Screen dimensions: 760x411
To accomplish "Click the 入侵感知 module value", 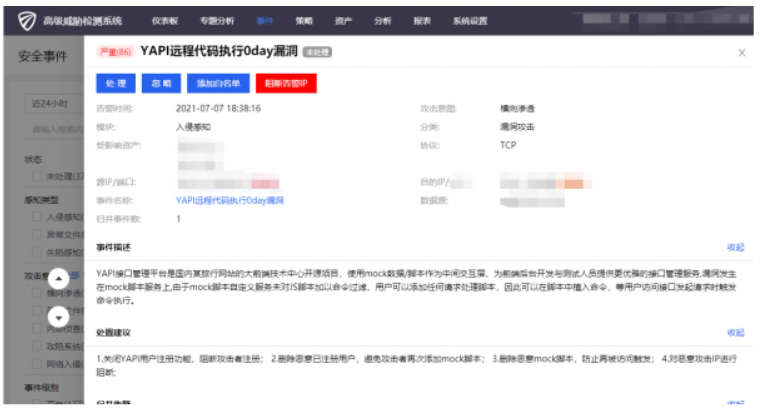I will pos(193,127).
